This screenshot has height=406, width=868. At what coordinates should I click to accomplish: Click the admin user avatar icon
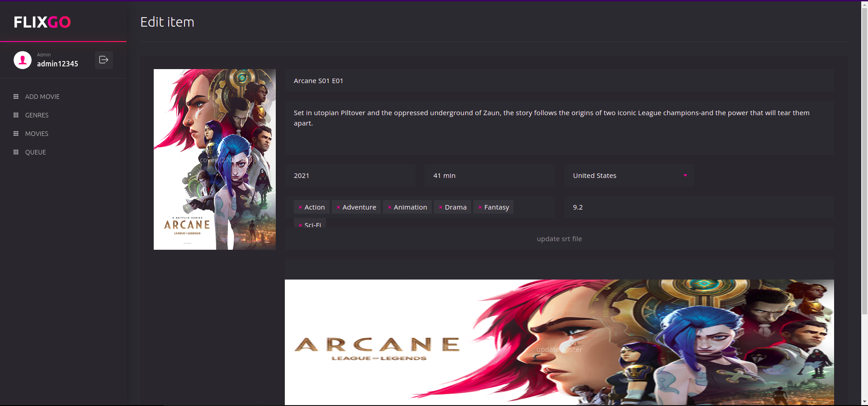coord(23,60)
